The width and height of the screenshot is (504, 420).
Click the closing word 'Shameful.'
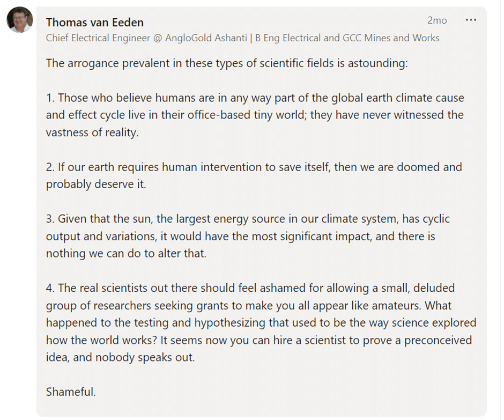pos(71,392)
